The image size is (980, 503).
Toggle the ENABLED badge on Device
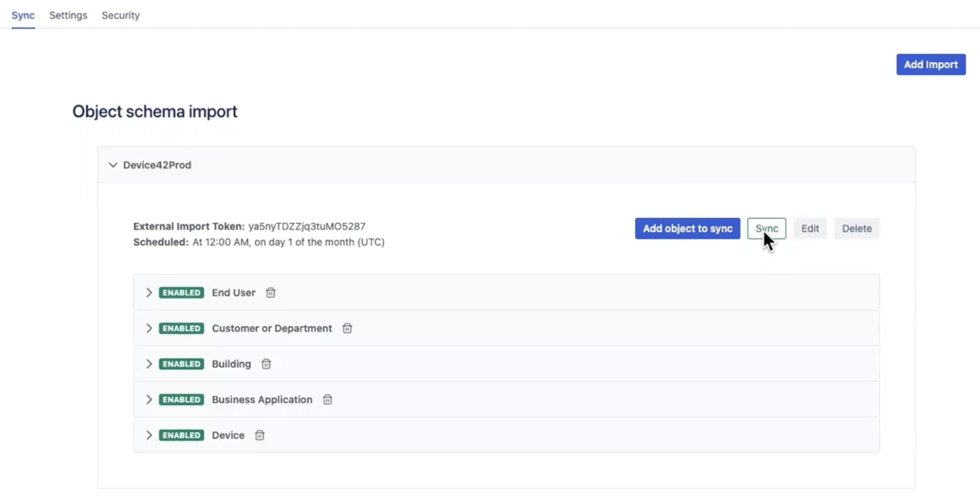coord(181,435)
